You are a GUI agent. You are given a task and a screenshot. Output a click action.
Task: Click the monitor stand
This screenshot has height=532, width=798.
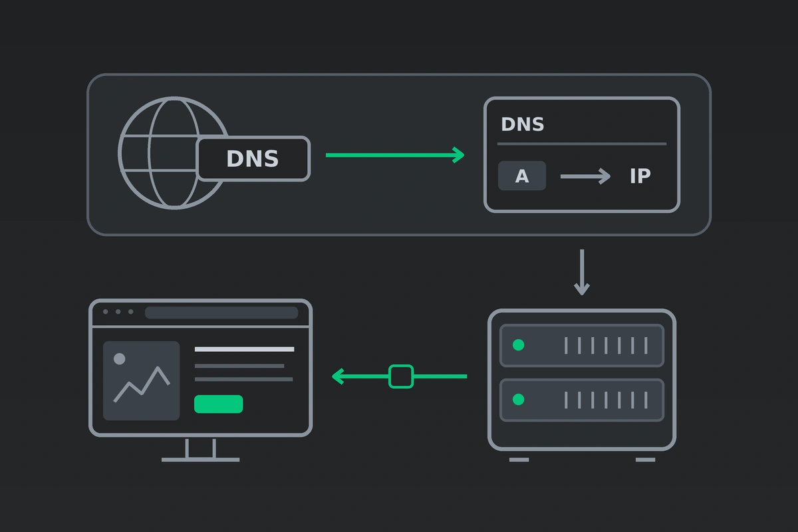coord(201,450)
